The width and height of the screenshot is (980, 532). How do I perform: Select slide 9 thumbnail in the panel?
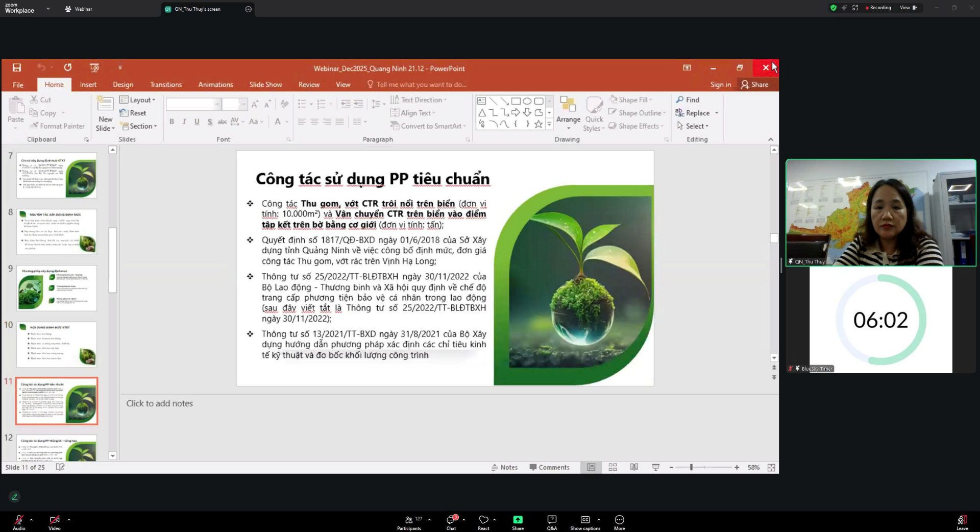coord(56,287)
